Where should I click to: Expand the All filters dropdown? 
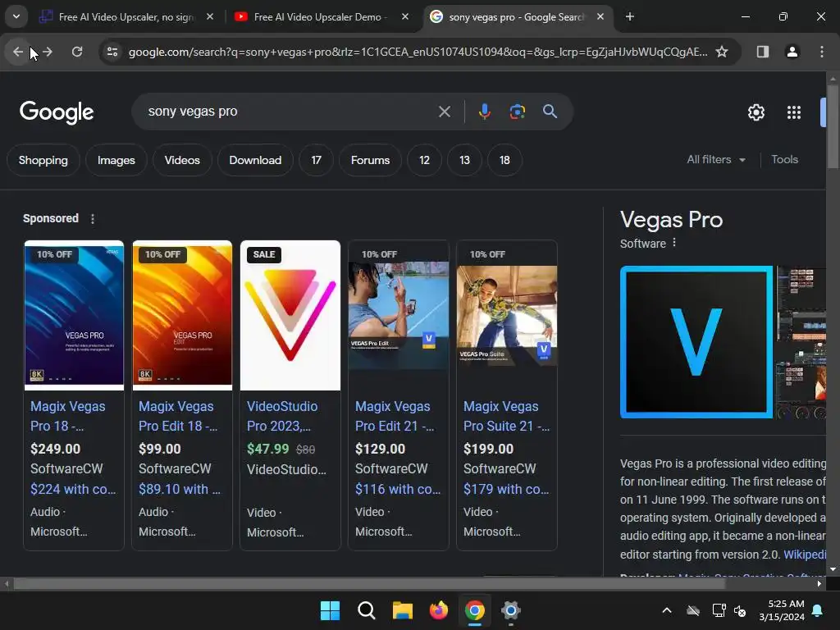click(x=716, y=160)
